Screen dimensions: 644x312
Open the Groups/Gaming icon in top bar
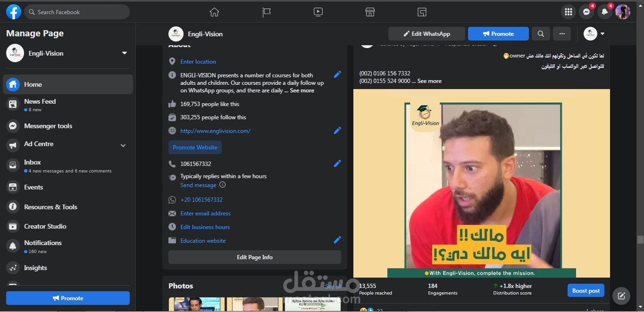coord(422,12)
